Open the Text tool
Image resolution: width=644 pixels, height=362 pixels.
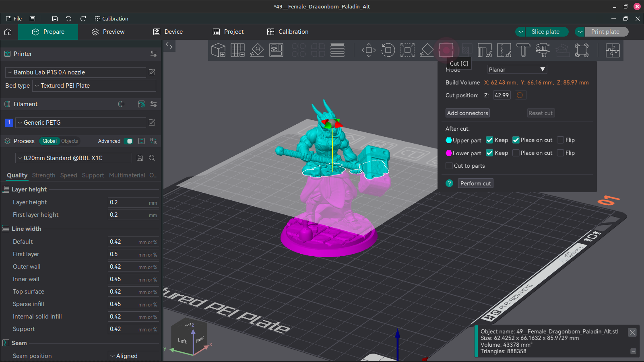point(523,50)
